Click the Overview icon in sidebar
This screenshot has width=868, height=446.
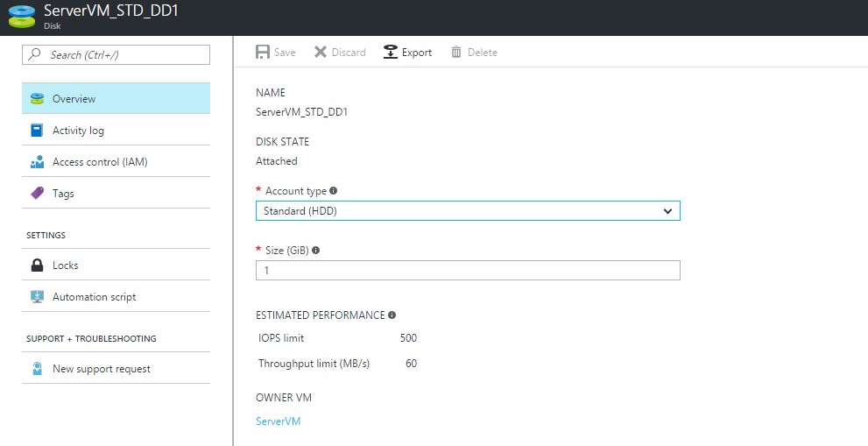point(37,99)
